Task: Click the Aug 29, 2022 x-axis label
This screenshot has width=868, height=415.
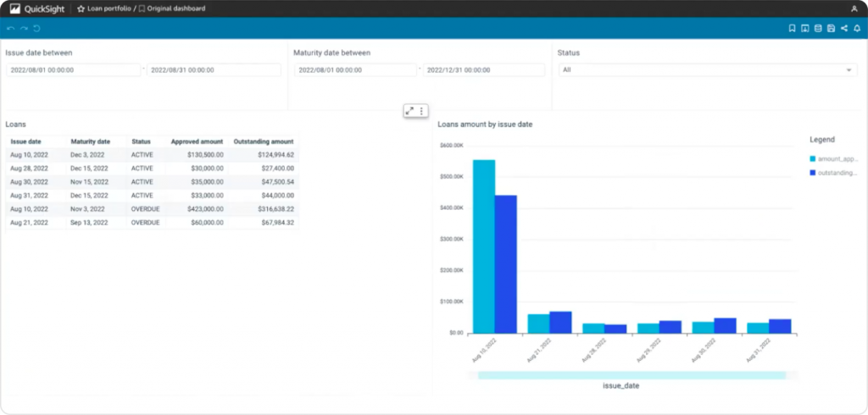Action: (x=648, y=351)
